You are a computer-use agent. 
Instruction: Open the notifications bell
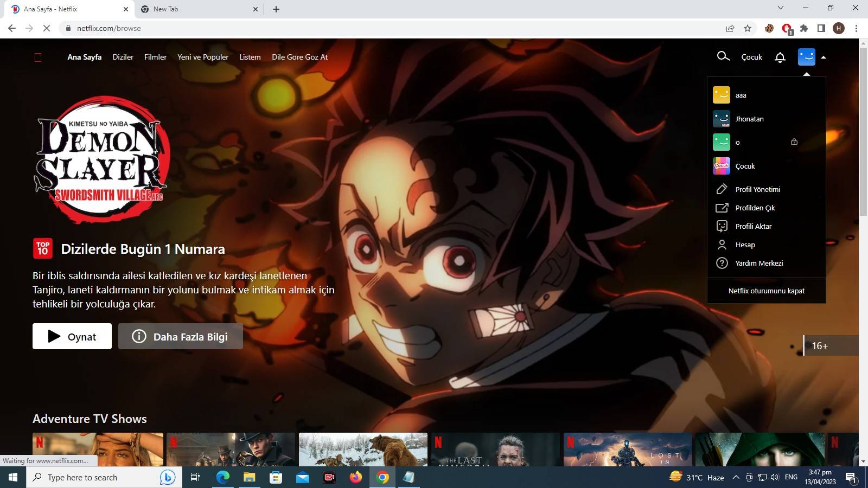pos(780,57)
